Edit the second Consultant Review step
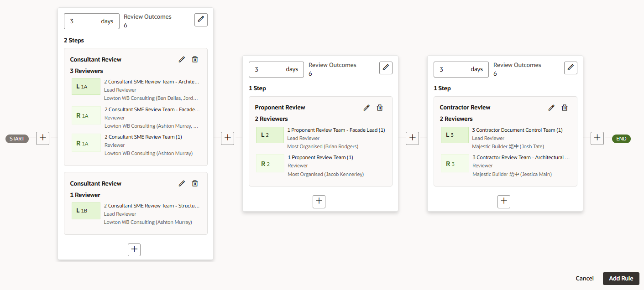Viewport: 644px width, 290px height. click(182, 183)
